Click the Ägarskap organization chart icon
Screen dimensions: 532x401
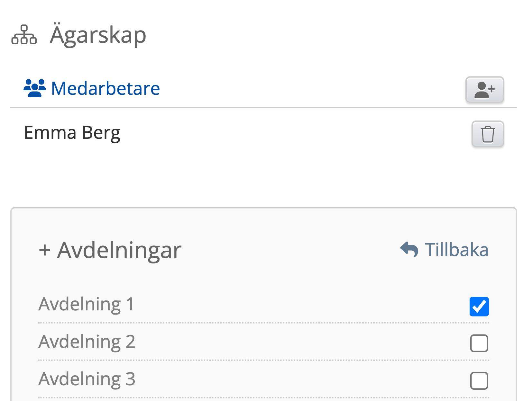tap(24, 34)
